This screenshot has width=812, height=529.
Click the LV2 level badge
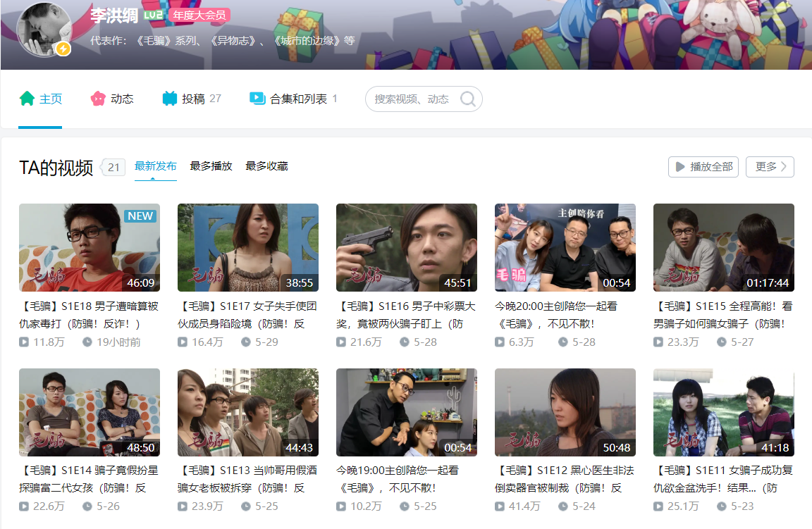(x=153, y=15)
